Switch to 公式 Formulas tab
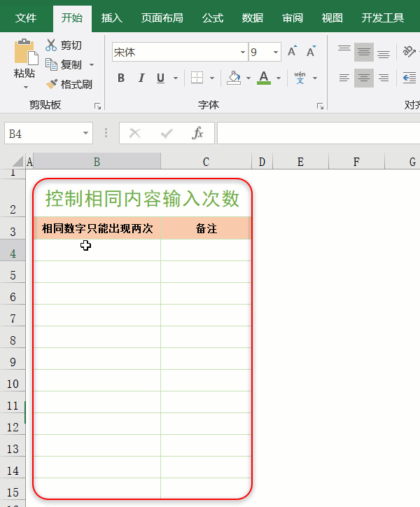Image resolution: width=420 pixels, height=507 pixels. [213, 18]
